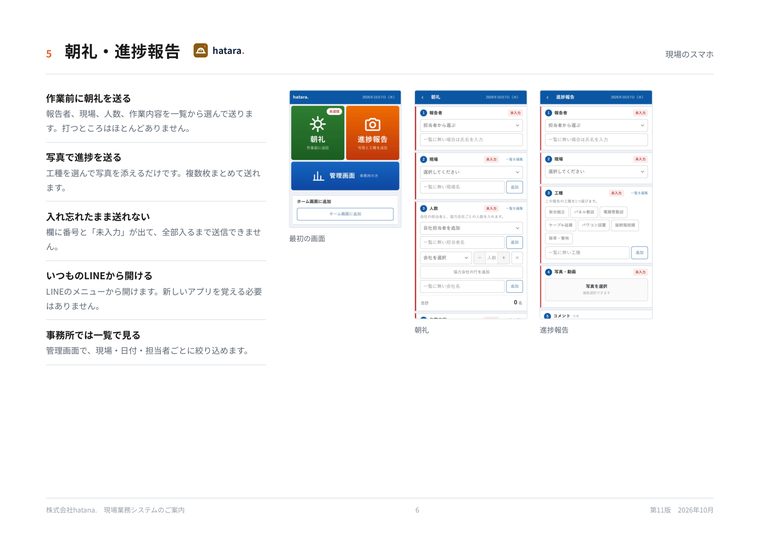Click the page number 6 in the footer
This screenshot has height=537, width=760.
(x=417, y=510)
